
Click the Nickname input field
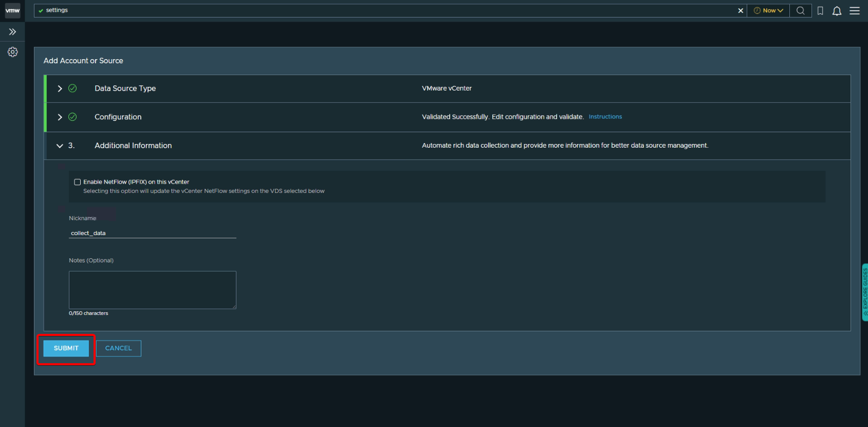[152, 233]
